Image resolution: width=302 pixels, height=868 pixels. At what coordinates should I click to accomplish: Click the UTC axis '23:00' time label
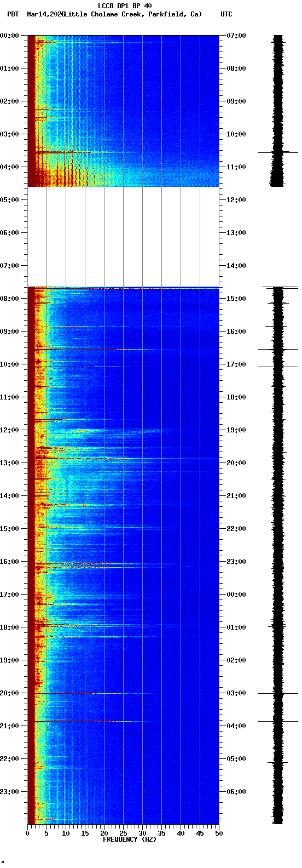pos(236,562)
